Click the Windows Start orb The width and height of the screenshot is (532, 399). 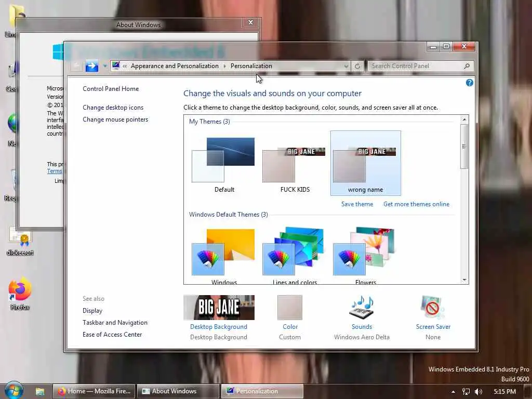coord(14,390)
